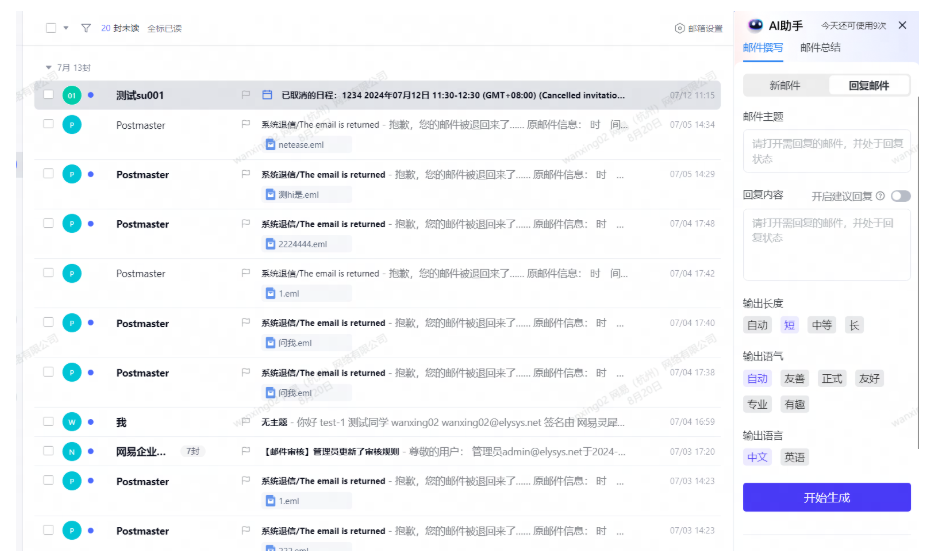Open the dropdown arrow beside select-all checkbox

coord(66,28)
